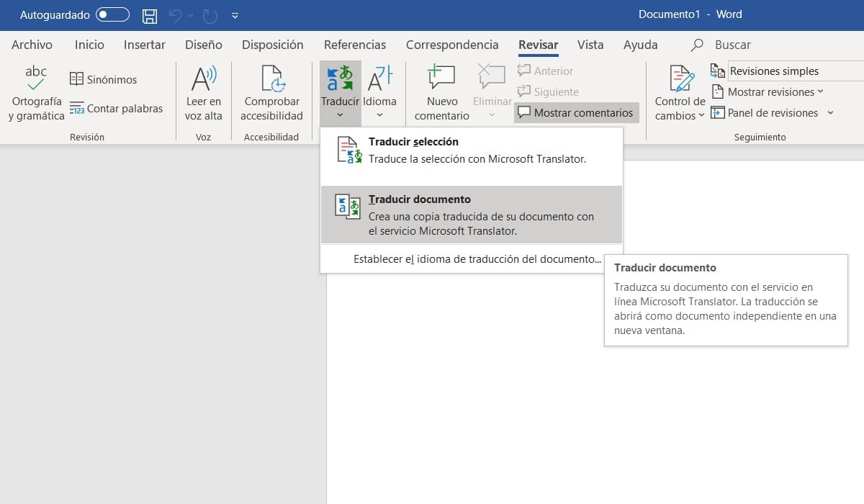
Task: Switch to the Correspondencia tab
Action: (x=452, y=45)
